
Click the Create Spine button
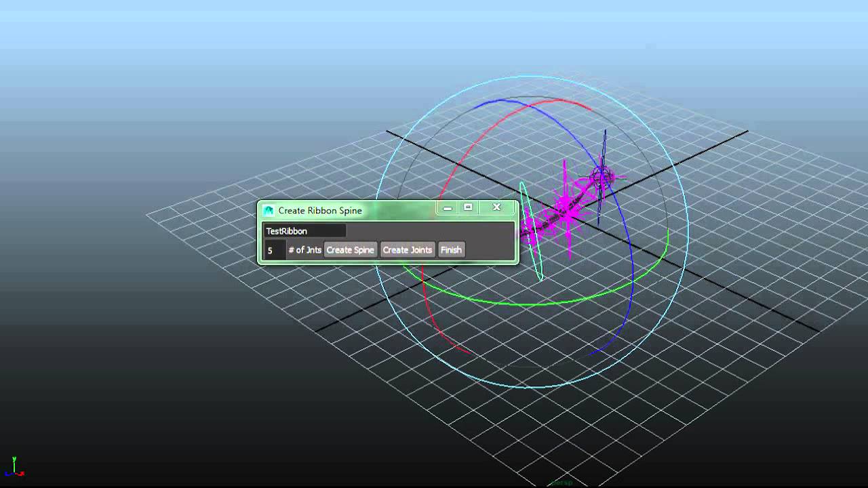pyautogui.click(x=350, y=250)
